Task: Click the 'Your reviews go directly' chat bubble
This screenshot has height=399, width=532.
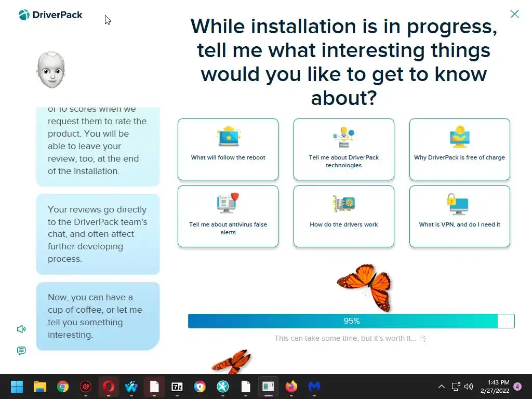Action: tap(98, 234)
